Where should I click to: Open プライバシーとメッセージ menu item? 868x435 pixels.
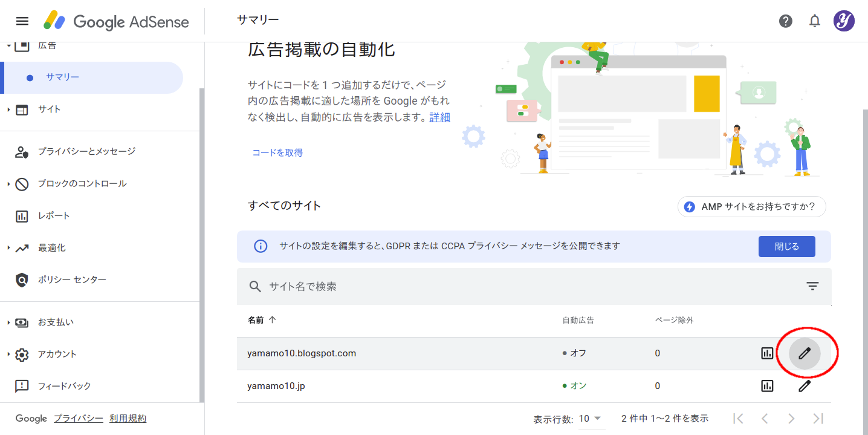click(87, 152)
